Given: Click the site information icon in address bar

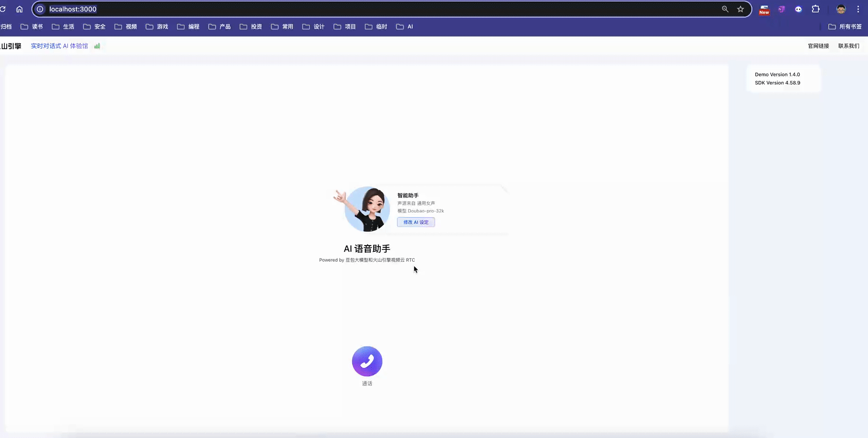Looking at the screenshot, I should tap(40, 9).
